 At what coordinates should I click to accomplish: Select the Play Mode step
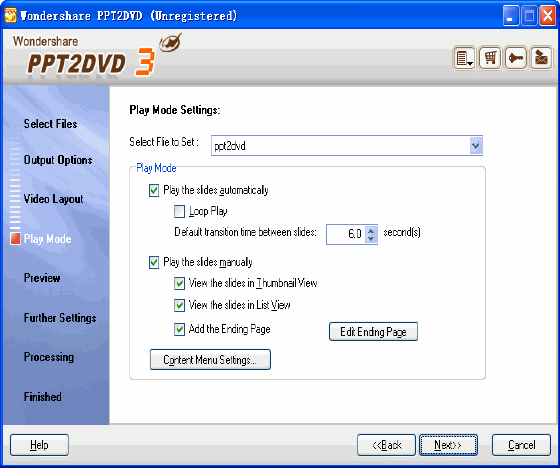click(47, 239)
